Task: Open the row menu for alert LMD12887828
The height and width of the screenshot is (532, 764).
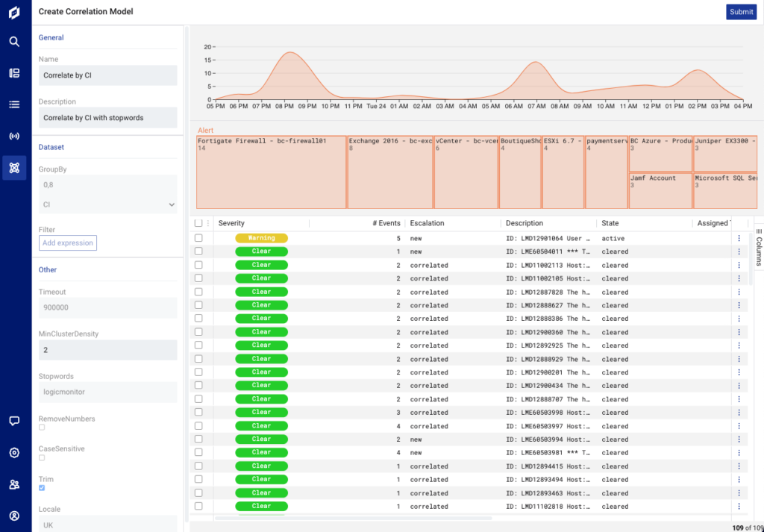Action: (739, 292)
